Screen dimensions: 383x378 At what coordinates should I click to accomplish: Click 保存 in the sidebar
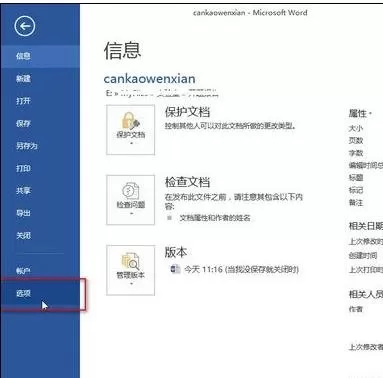[40, 123]
